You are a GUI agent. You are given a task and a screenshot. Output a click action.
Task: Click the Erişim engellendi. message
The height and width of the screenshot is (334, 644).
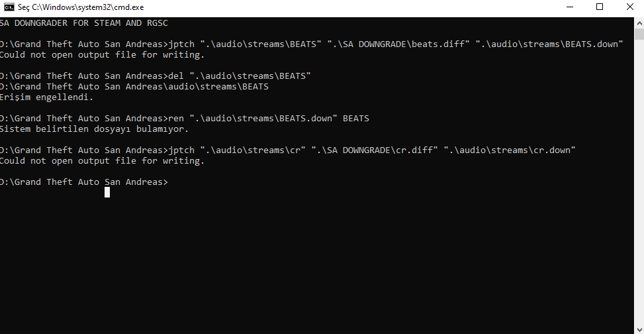coord(47,97)
